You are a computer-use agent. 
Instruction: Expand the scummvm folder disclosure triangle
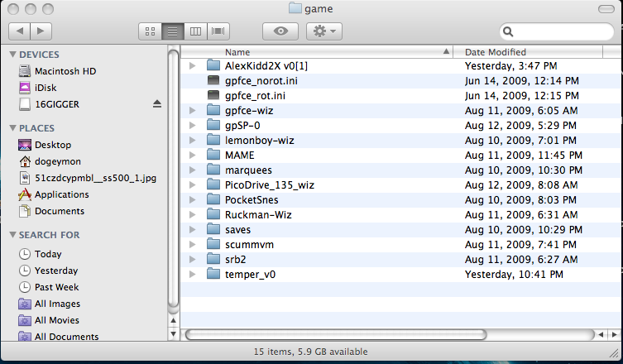pos(192,244)
